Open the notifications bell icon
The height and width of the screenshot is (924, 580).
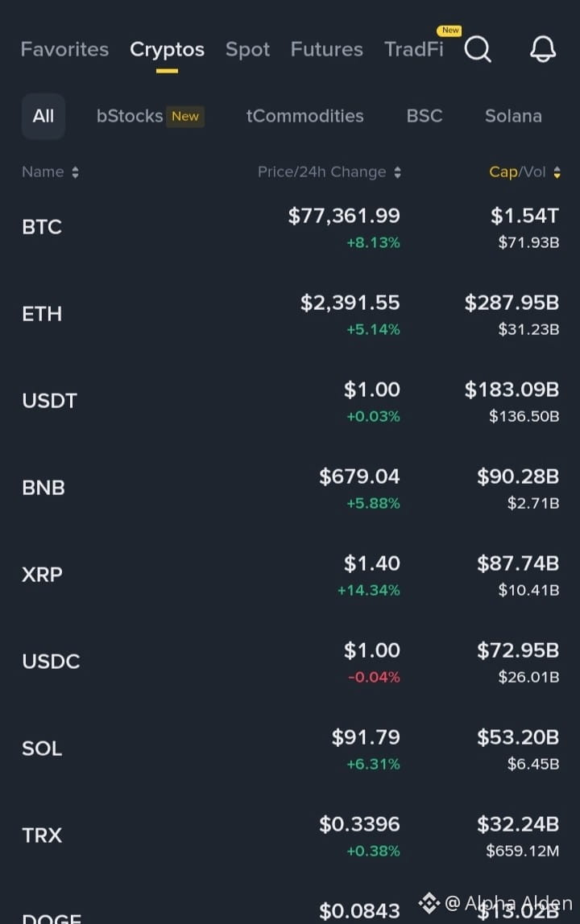(x=543, y=49)
